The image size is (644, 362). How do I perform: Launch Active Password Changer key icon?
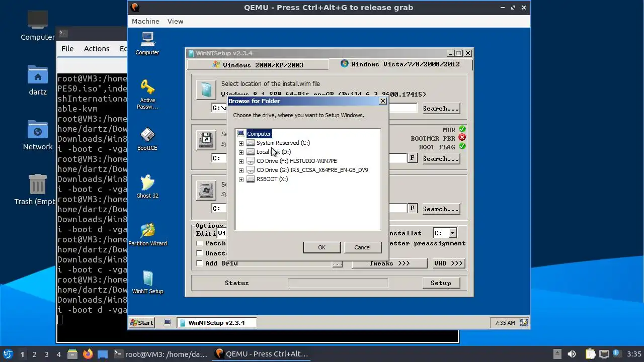pos(147,94)
